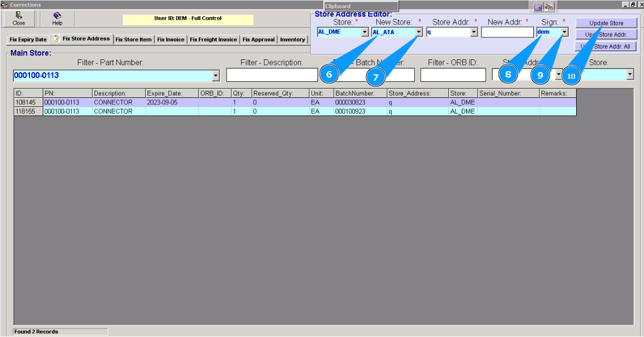Click the Serial_Number column header

pyautogui.click(x=508, y=93)
